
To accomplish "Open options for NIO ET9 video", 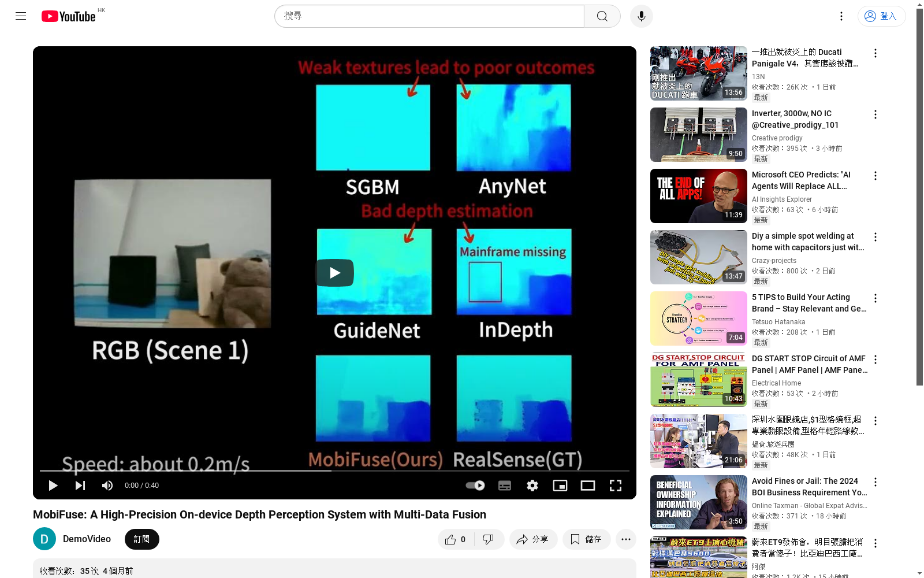I will pyautogui.click(x=875, y=543).
